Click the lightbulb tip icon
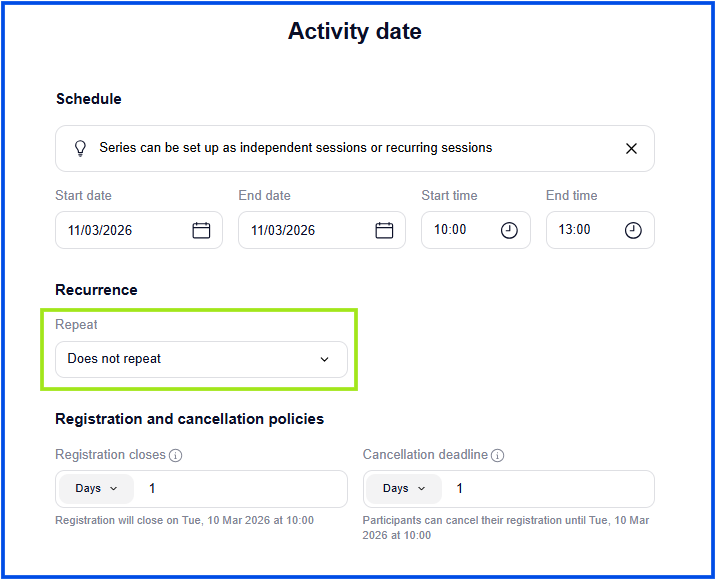 [80, 148]
